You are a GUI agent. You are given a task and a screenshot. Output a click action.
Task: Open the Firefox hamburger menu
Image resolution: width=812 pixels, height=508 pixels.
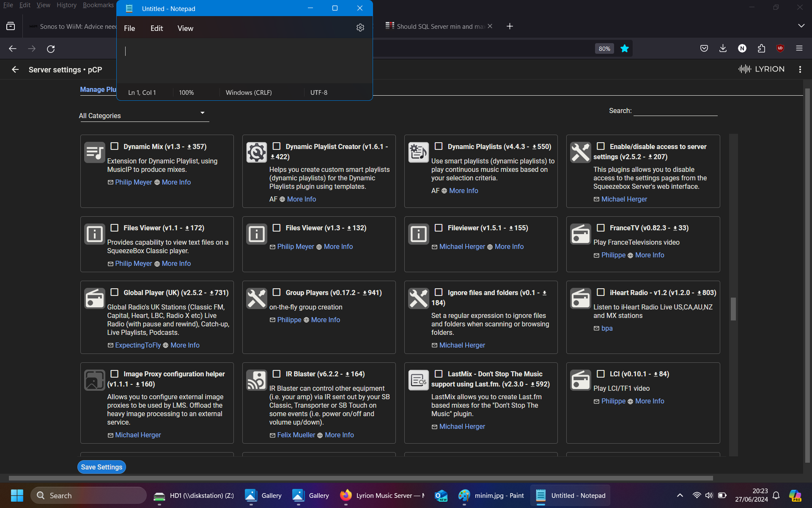[x=799, y=48]
